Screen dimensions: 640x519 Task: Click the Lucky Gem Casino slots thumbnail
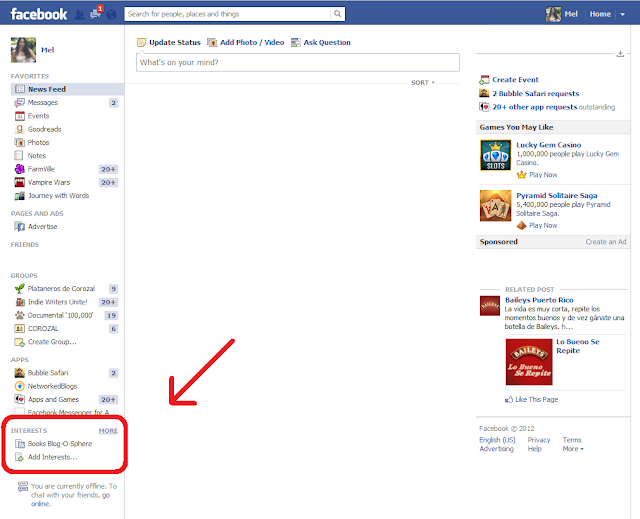point(496,155)
